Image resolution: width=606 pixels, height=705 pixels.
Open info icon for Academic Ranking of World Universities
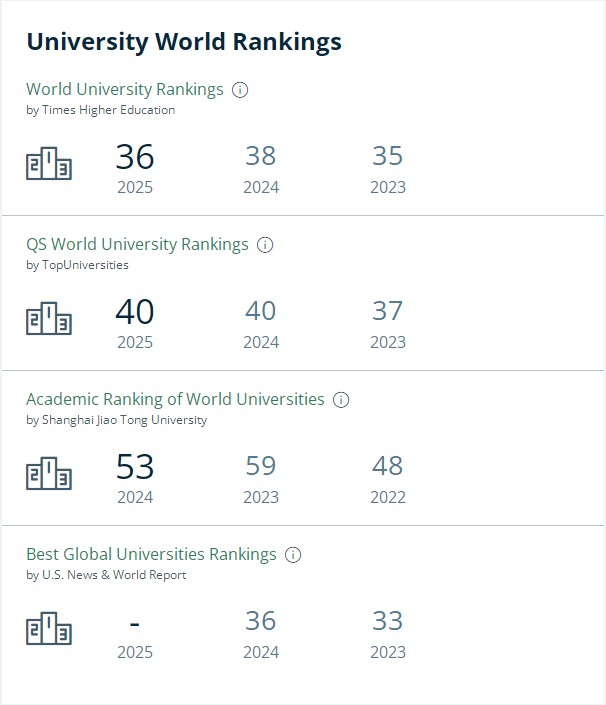341,400
